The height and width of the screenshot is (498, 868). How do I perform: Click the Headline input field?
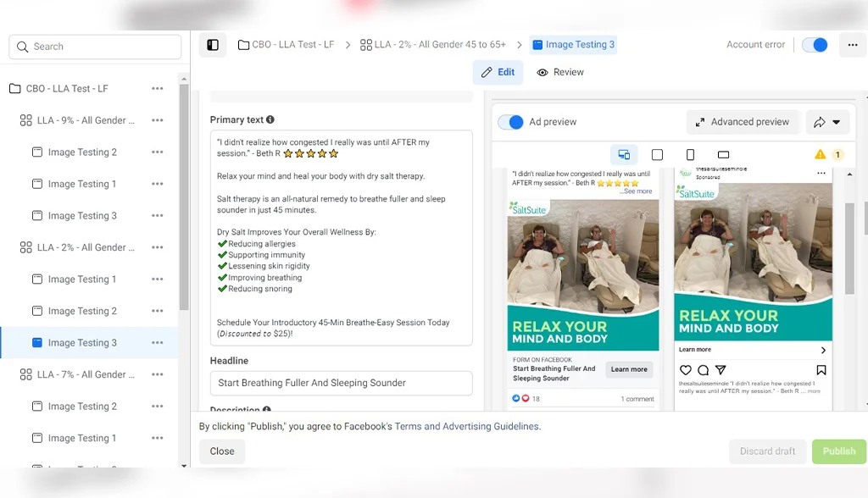(341, 383)
